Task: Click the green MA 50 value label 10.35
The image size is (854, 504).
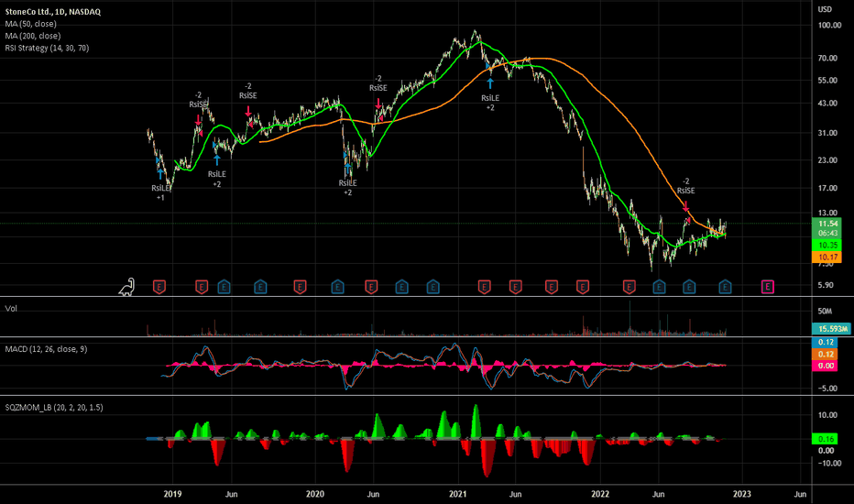Action: click(827, 246)
